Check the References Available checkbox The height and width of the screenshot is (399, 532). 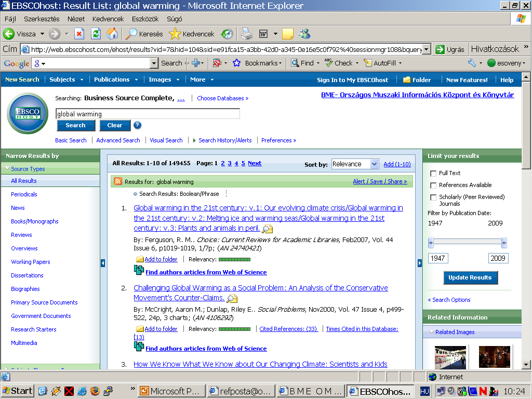(x=433, y=185)
